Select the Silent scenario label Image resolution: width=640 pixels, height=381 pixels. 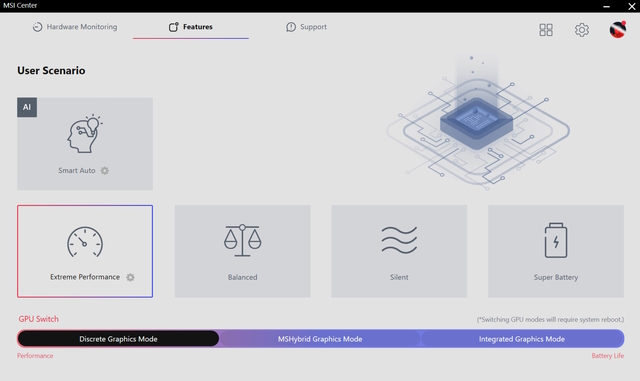coord(399,277)
